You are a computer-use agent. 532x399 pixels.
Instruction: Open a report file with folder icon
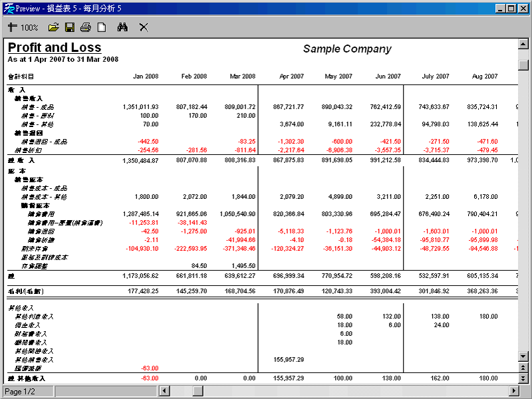tap(54, 27)
